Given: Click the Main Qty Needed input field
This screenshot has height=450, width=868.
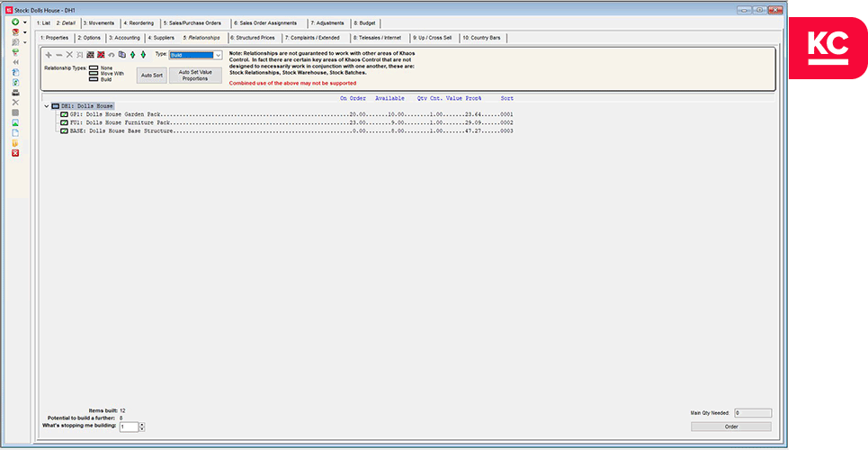Looking at the screenshot, I should pos(752,413).
